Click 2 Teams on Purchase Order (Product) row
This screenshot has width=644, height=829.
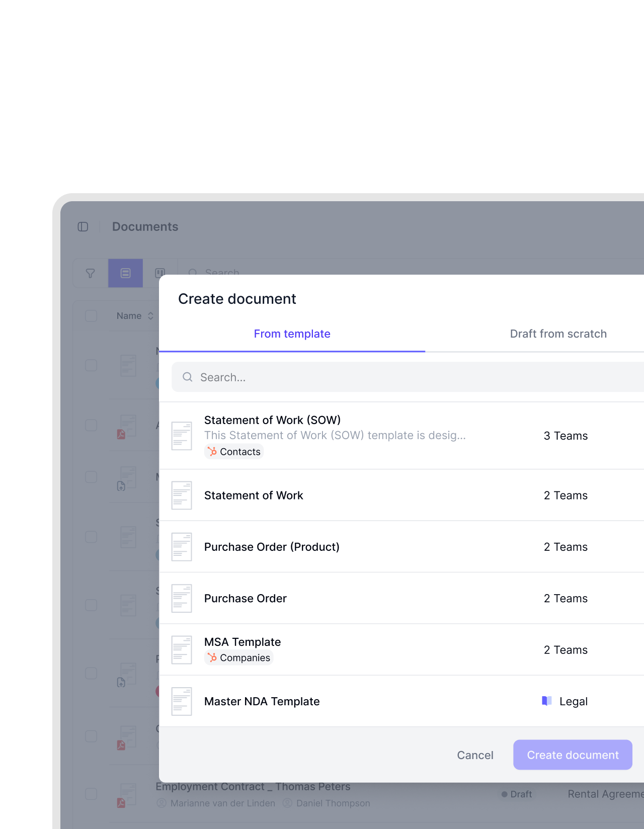point(566,547)
